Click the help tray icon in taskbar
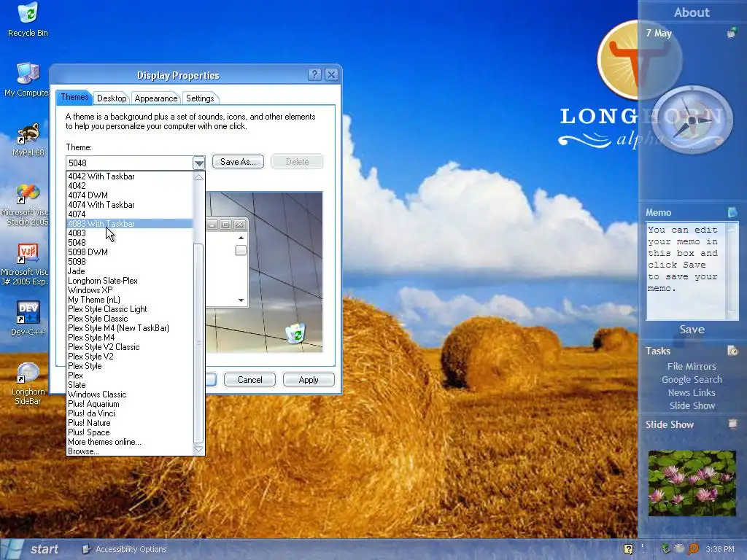This screenshot has width=747, height=560. 628,549
